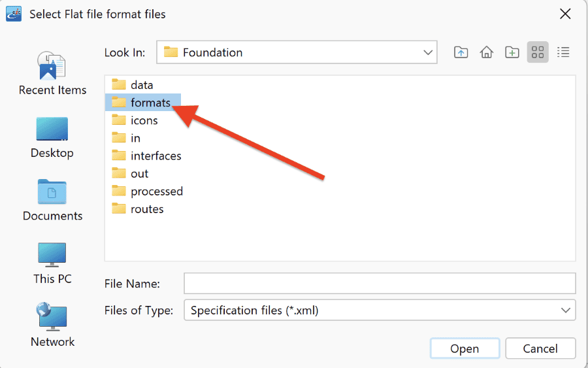588x368 pixels.
Task: Click the Open button
Action: [465, 348]
